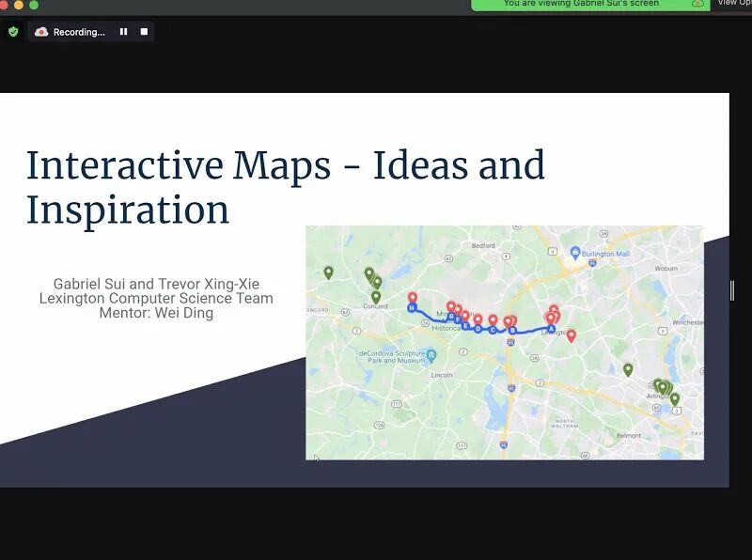Pause the cloud recording

pos(124,32)
